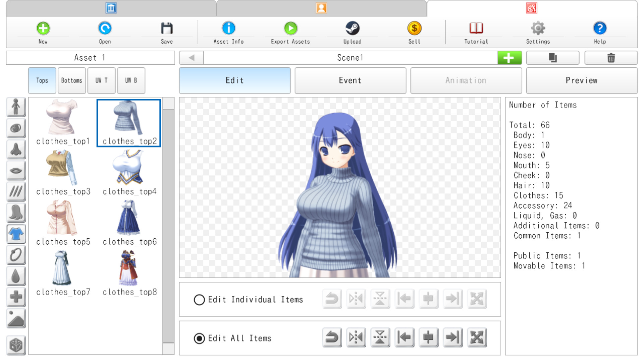Select the Edit Individual Items radio button

[199, 299]
